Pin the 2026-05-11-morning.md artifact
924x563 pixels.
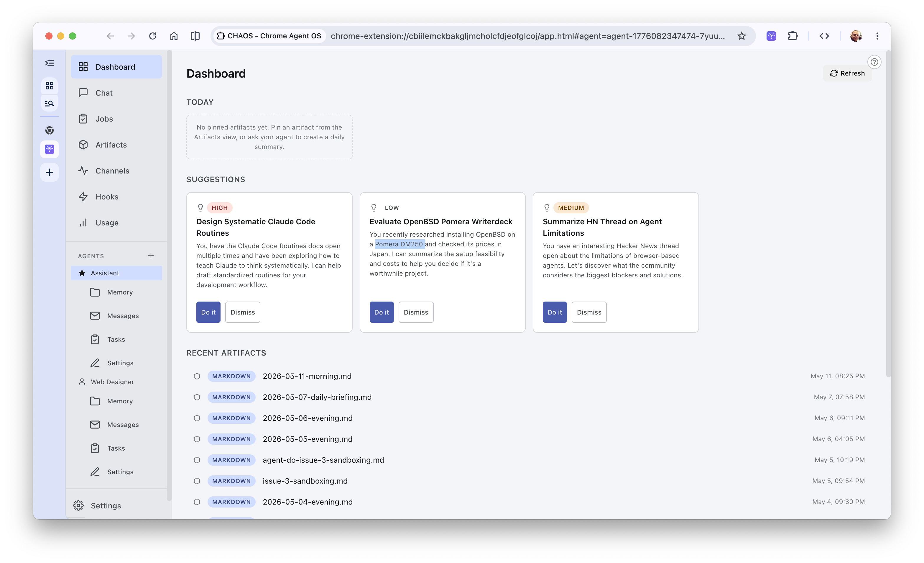click(197, 376)
